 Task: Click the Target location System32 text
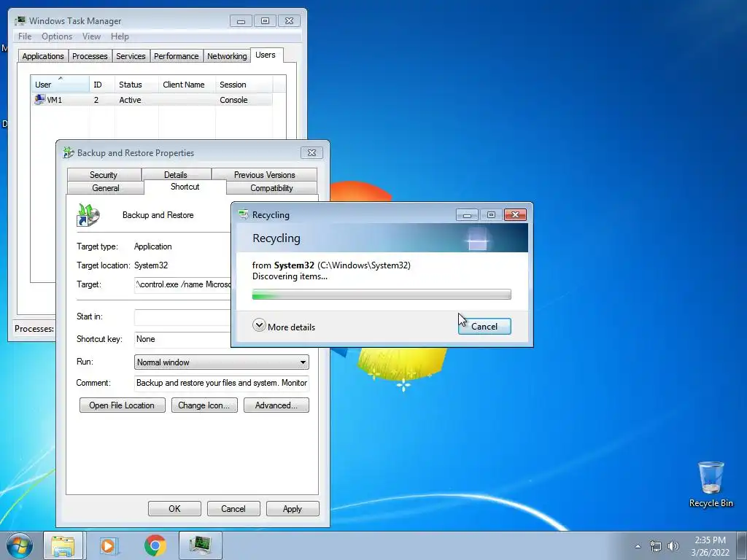[x=151, y=265]
